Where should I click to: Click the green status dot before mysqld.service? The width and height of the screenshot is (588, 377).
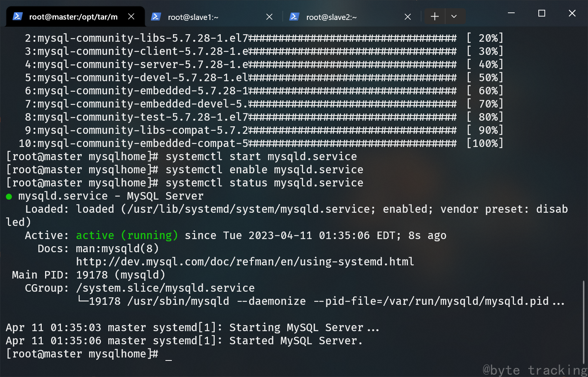pos(9,196)
